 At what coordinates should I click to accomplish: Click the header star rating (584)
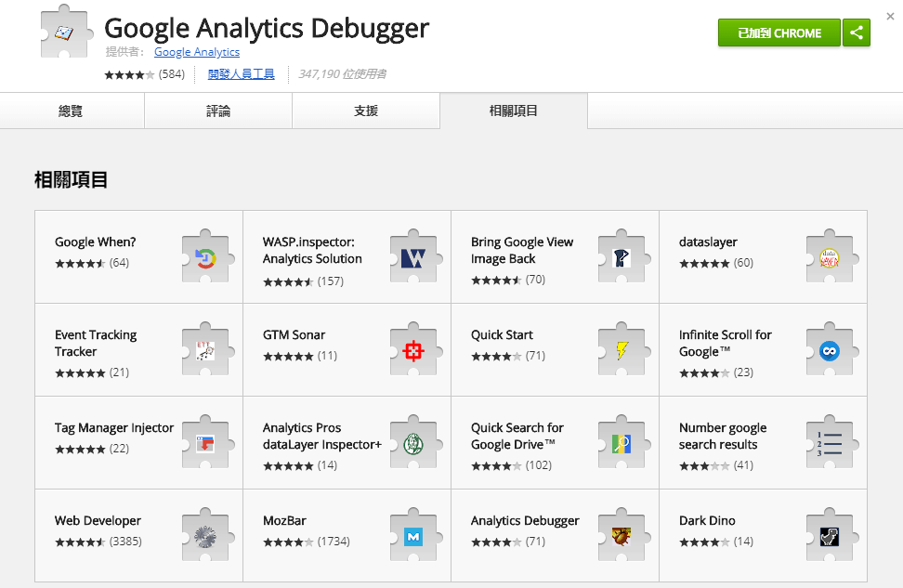[145, 74]
